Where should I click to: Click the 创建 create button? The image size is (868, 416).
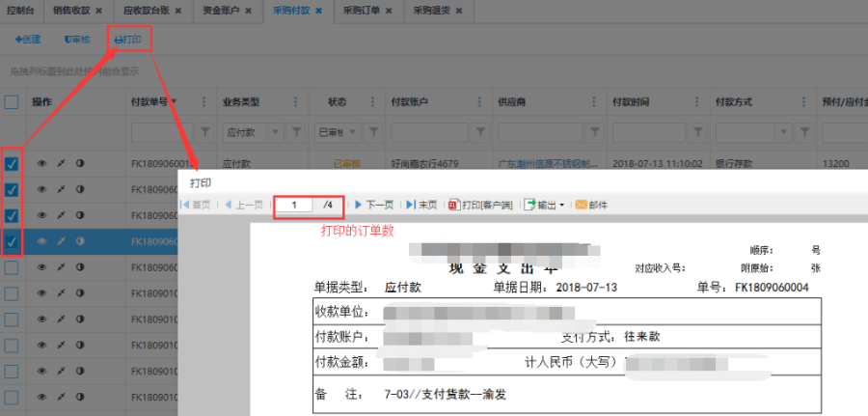(x=28, y=41)
